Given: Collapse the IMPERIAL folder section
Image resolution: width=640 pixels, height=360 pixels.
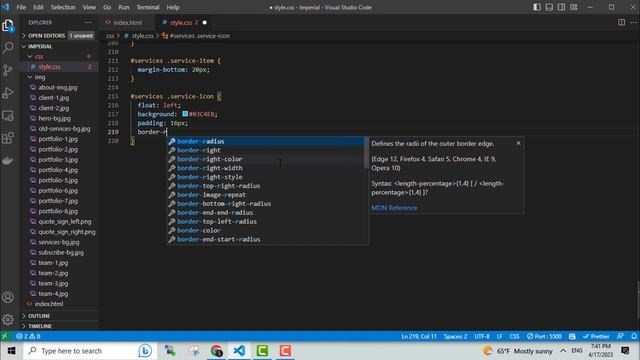Looking at the screenshot, I should pyautogui.click(x=58, y=46).
